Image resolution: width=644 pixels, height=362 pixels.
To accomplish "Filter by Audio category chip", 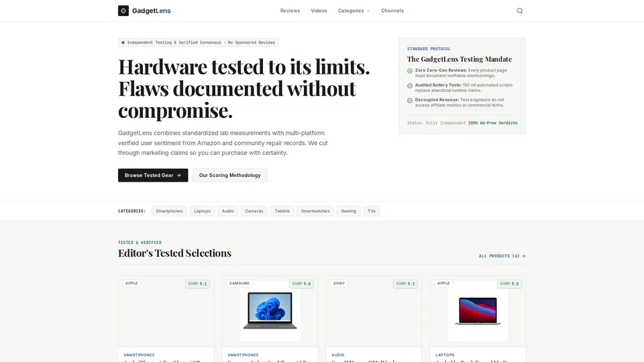I will 227,211.
